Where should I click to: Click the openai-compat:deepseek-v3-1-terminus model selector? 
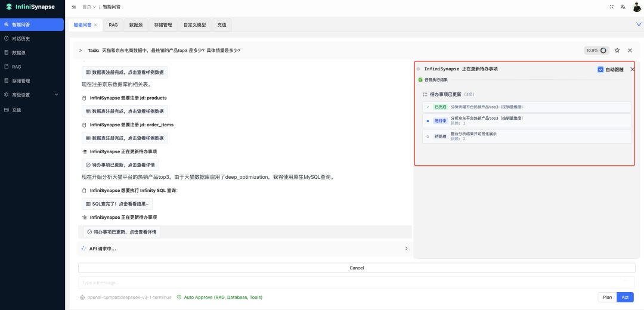pos(126,297)
